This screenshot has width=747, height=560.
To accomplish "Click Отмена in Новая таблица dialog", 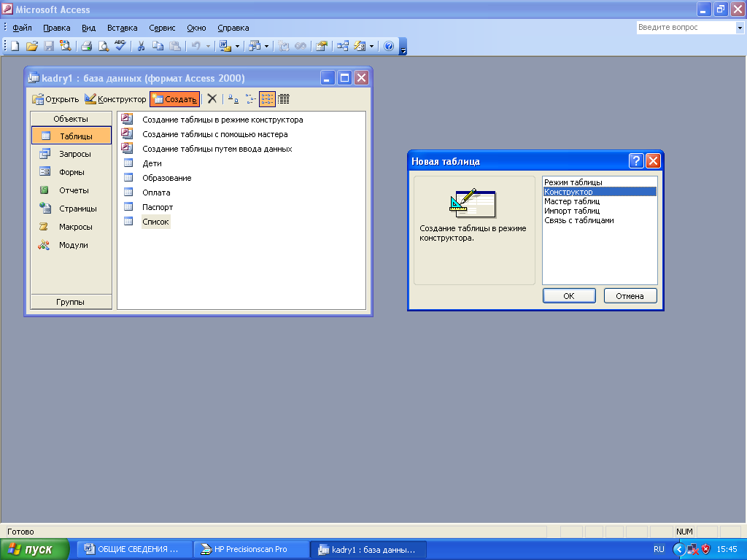I will point(630,296).
